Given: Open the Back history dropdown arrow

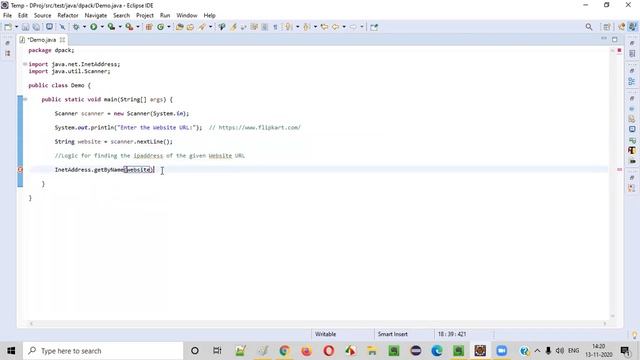Looking at the screenshot, I should point(344,27).
